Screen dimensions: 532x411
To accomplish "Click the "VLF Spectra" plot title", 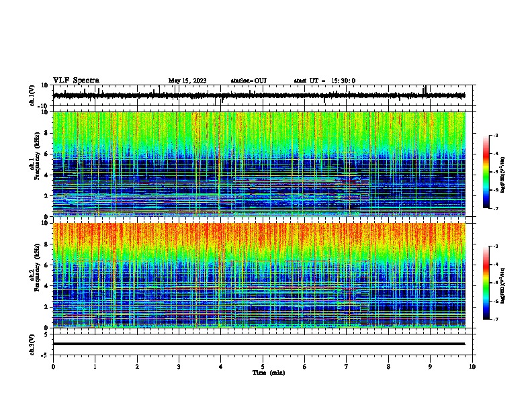I will click(x=76, y=81).
